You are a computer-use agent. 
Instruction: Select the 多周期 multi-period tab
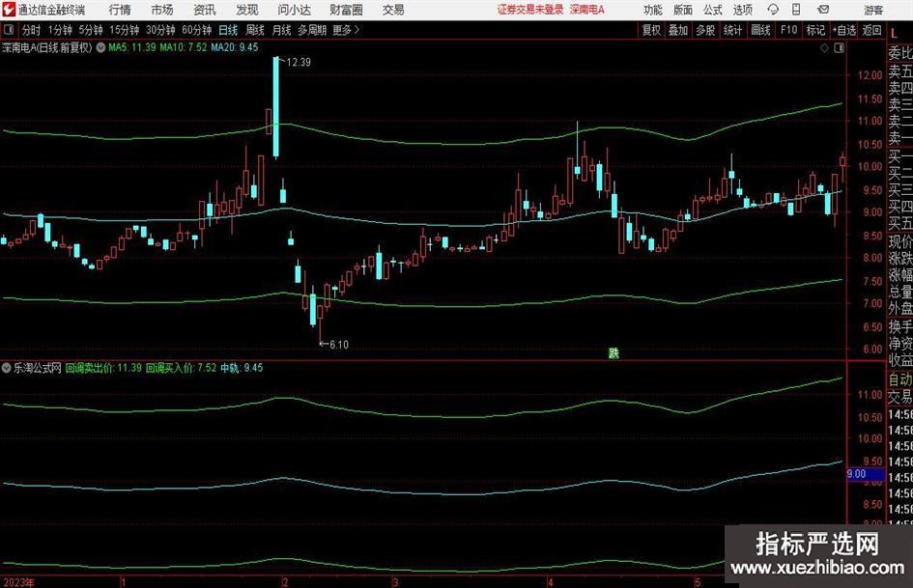tap(311, 30)
